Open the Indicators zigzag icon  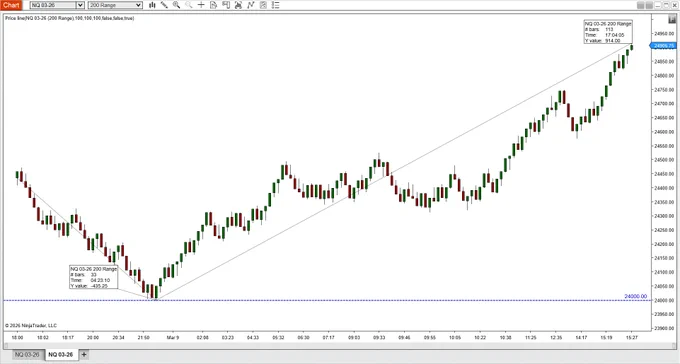pos(251,5)
